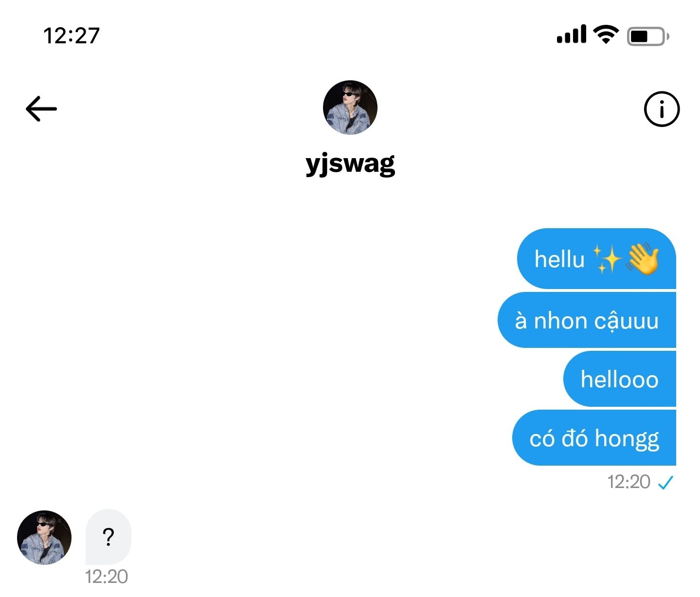Select the "hellooo" message bubble
The height and width of the screenshot is (597, 700).
tap(619, 380)
